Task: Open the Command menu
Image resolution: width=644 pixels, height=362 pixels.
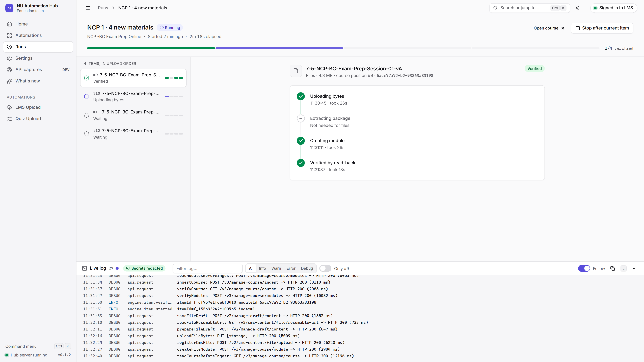Action: (x=38, y=347)
